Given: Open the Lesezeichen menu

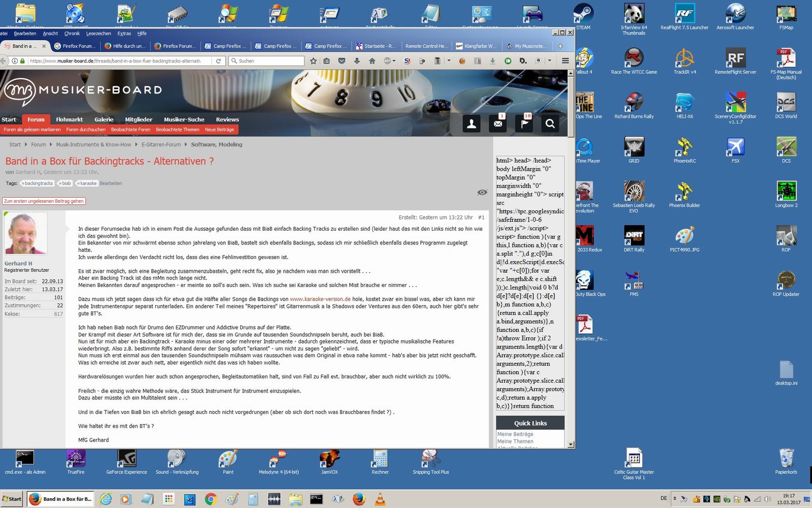Looking at the screenshot, I should click(x=98, y=34).
